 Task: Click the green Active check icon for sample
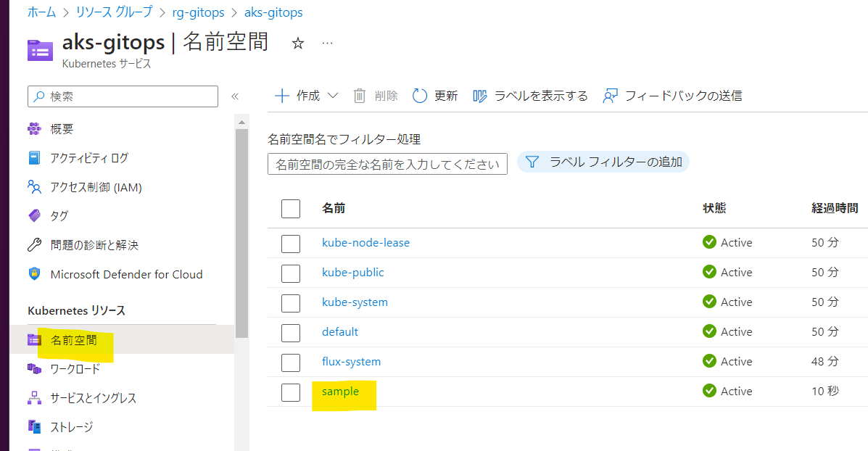[709, 391]
